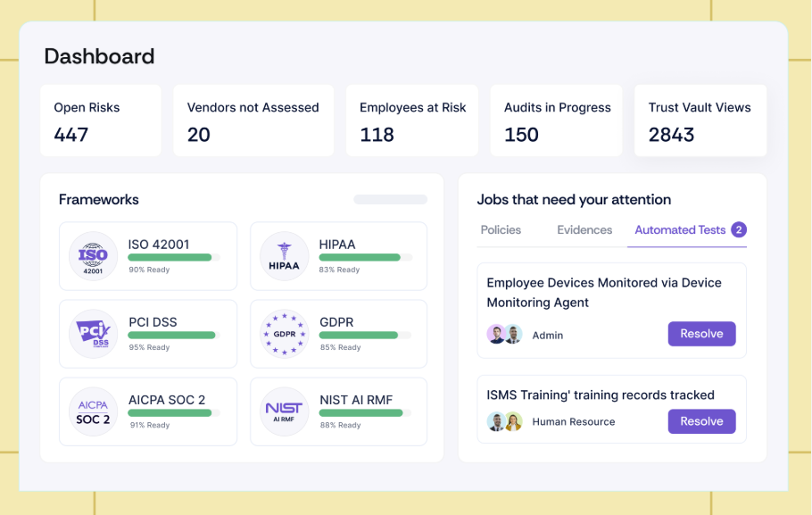Open the Open Risks 447 card
Image resolution: width=812 pixels, height=515 pixels.
coord(101,120)
